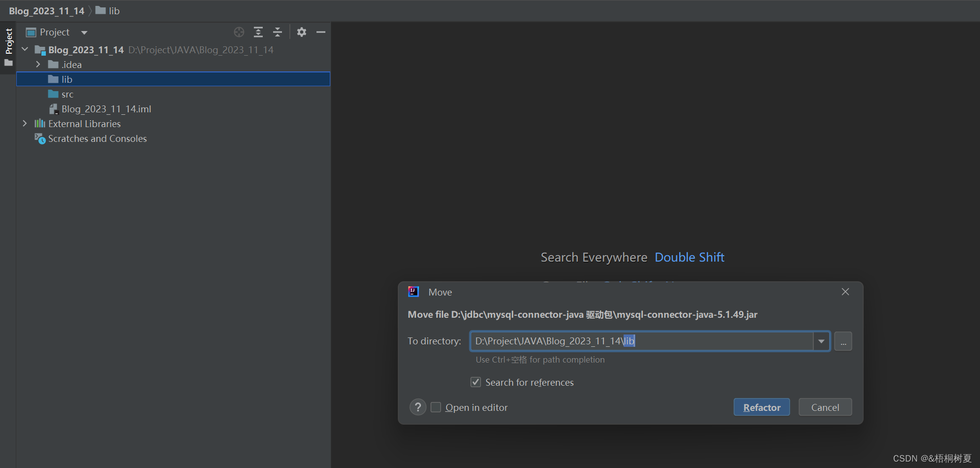Click the Expand All icon in Project toolbar

258,32
